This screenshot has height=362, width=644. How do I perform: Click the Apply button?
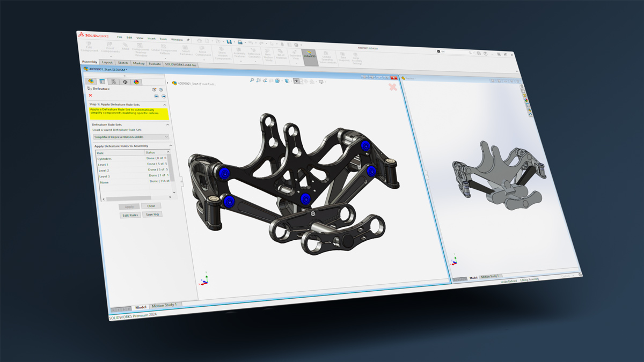click(129, 206)
